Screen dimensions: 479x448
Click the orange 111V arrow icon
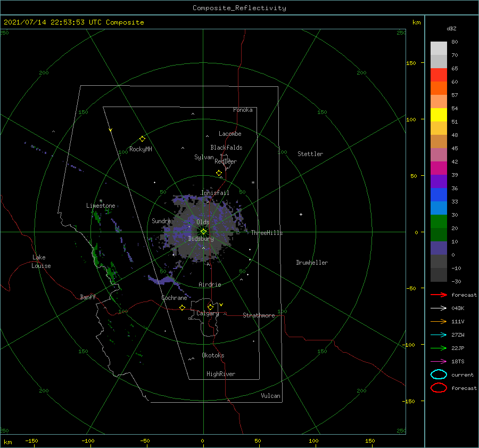click(x=439, y=321)
